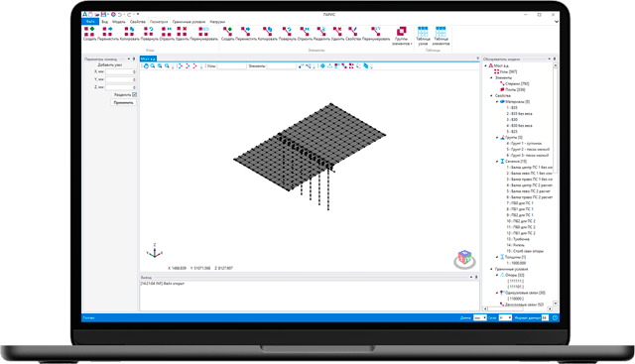This screenshot has width=635, height=364.
Task: Open Таблица узлов
Action: click(423, 36)
